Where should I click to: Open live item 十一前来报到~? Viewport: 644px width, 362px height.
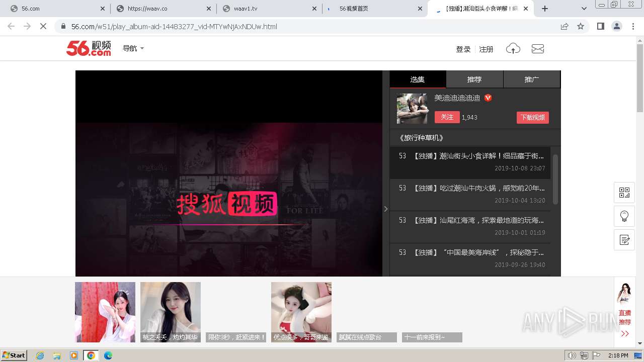coord(432,337)
